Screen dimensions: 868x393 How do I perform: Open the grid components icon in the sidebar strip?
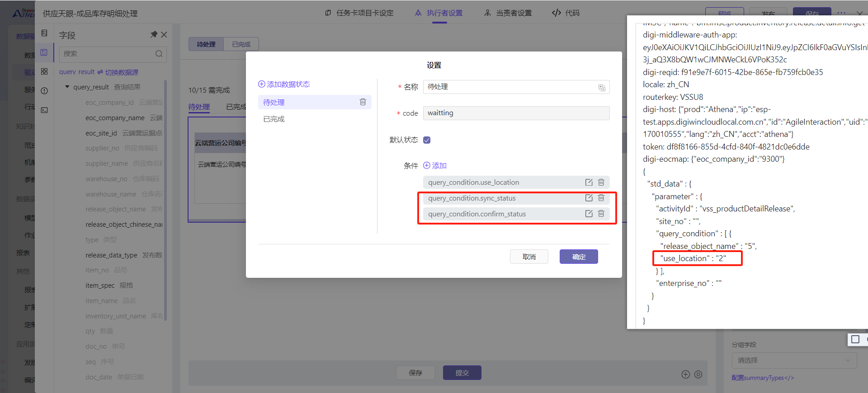pyautogui.click(x=44, y=71)
